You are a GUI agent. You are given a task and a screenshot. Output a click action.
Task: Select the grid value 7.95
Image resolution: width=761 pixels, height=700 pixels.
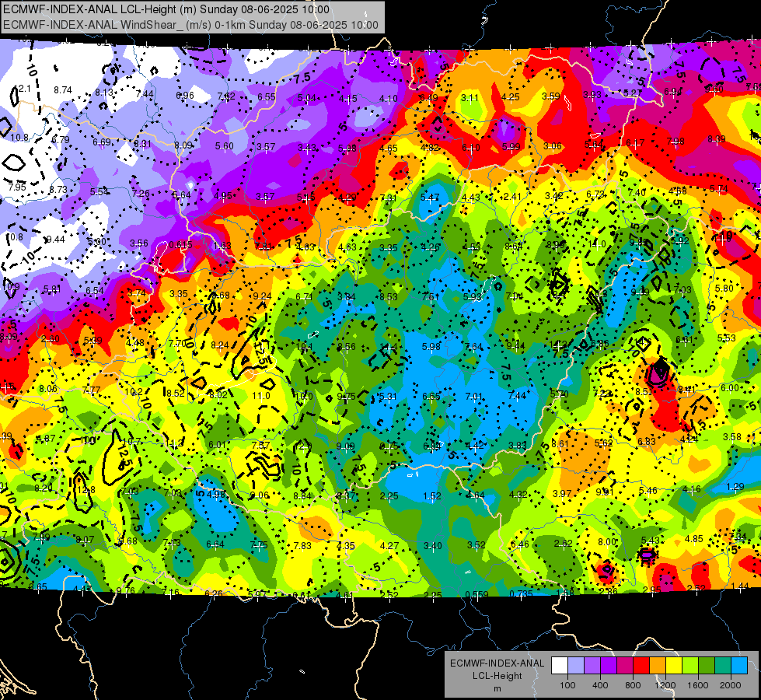[17, 187]
